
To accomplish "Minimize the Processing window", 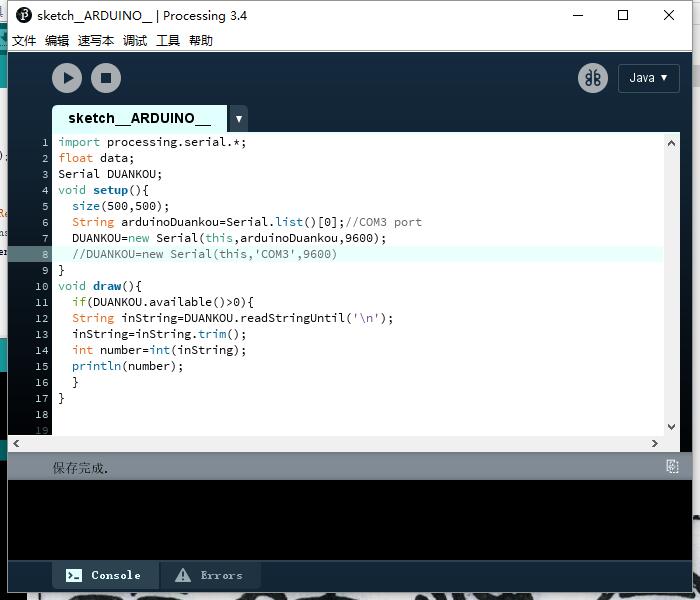I will click(x=578, y=15).
